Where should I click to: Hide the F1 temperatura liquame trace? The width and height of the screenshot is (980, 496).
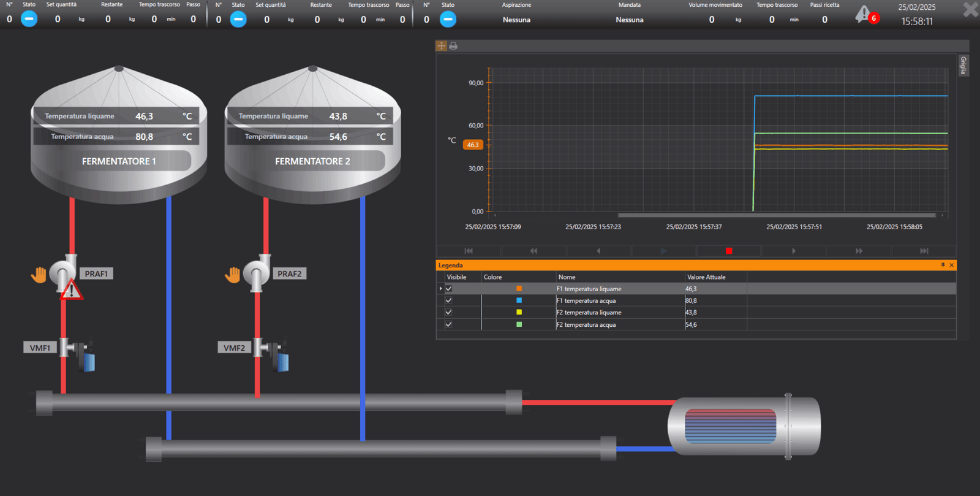click(x=449, y=289)
